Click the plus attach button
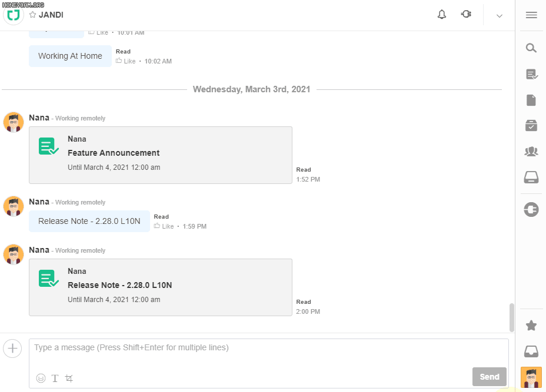This screenshot has height=392, width=546. point(12,348)
